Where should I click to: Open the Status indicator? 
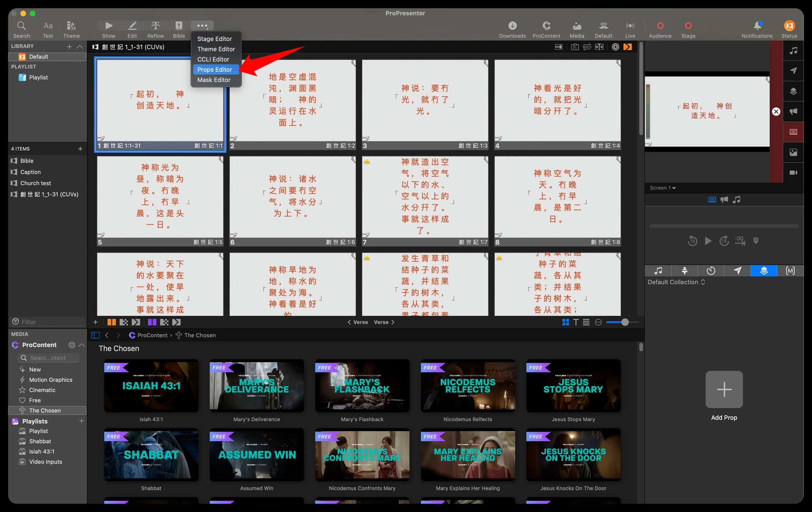coord(789,29)
